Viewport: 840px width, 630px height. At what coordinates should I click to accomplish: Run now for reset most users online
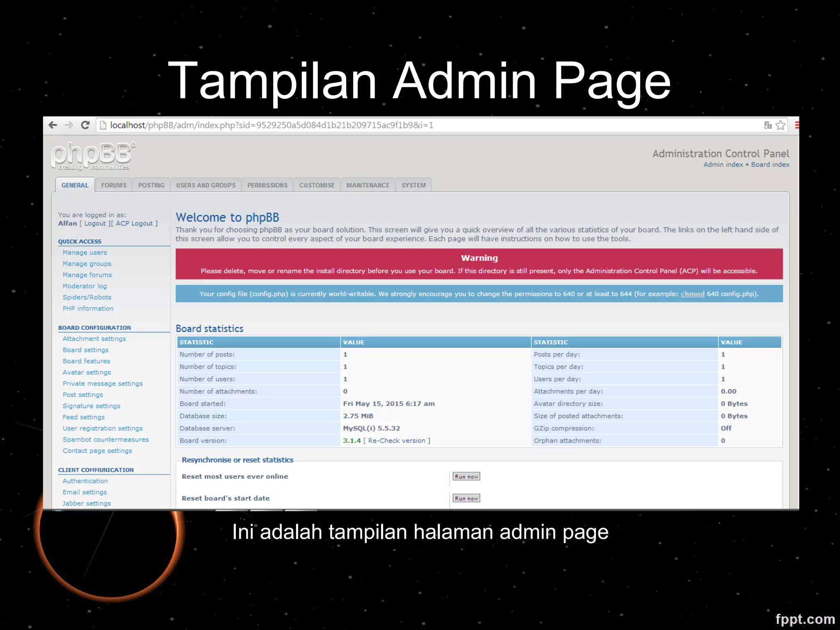coord(466,477)
